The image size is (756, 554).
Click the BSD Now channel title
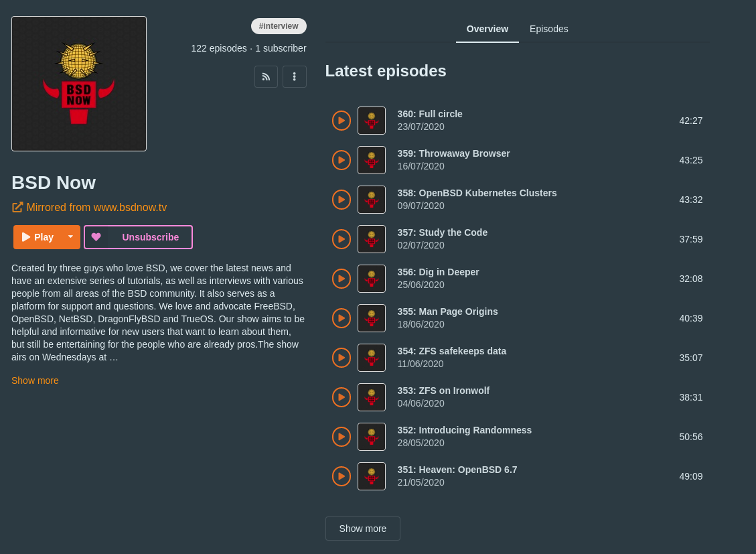tap(54, 183)
